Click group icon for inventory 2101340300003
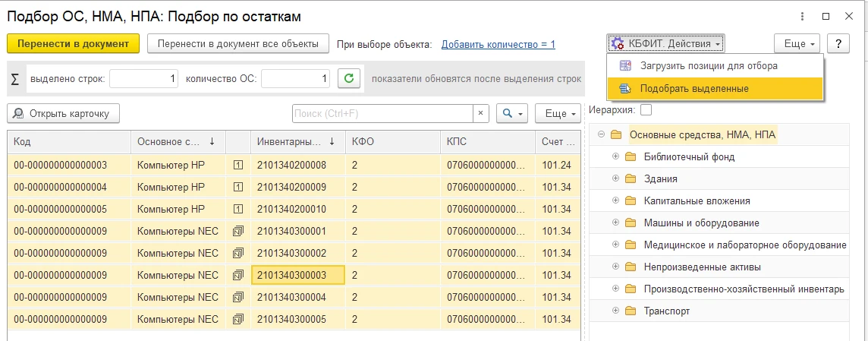The image size is (868, 341). 238,275
